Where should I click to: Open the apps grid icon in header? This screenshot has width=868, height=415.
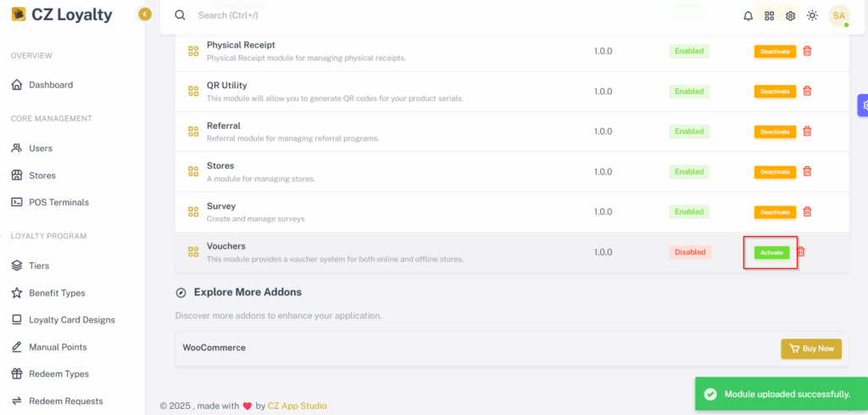[x=769, y=15]
